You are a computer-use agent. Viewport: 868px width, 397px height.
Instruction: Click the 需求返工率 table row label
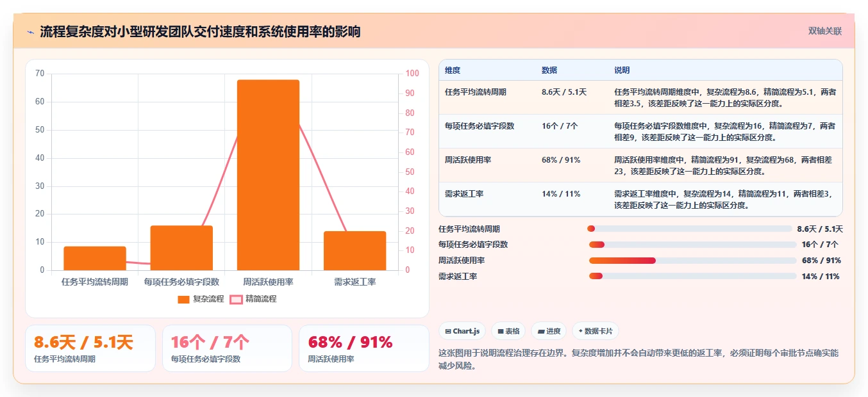click(x=464, y=194)
